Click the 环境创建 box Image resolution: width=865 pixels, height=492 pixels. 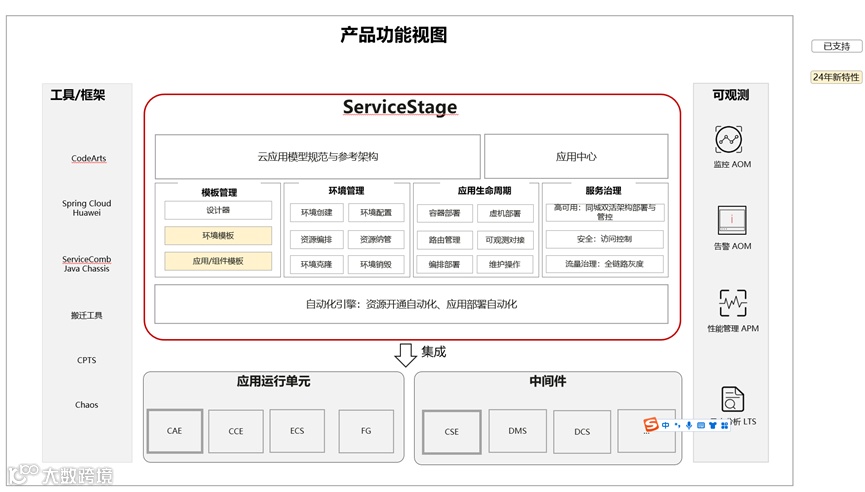(x=317, y=212)
